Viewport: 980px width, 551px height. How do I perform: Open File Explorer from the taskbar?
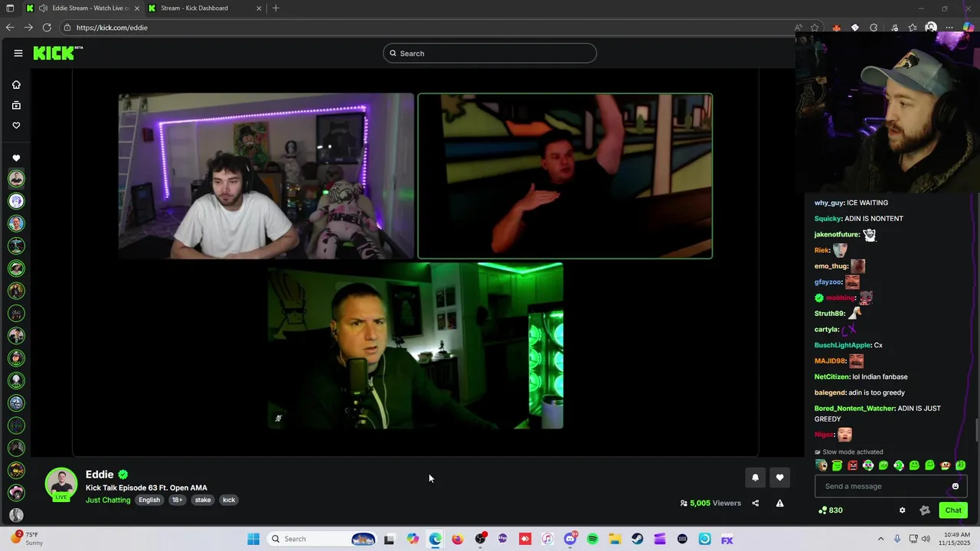[615, 539]
